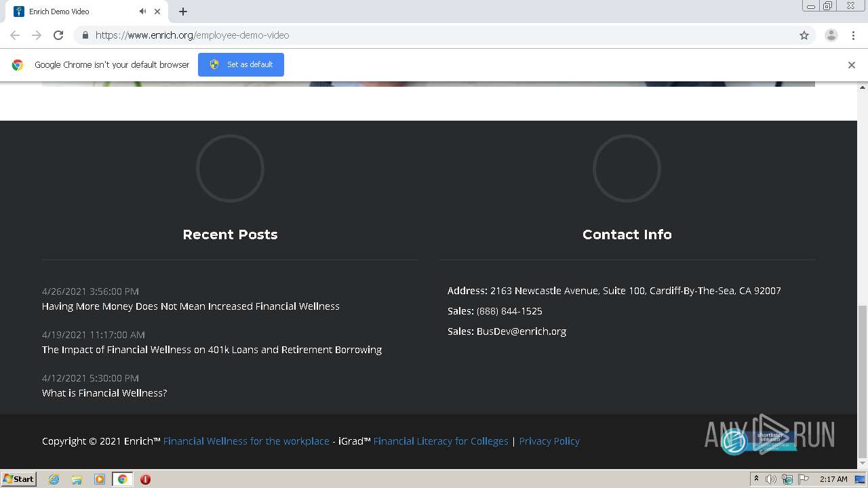Click the red stop-sign taskbar icon
Viewport: 868px width, 488px height.
tap(145, 479)
